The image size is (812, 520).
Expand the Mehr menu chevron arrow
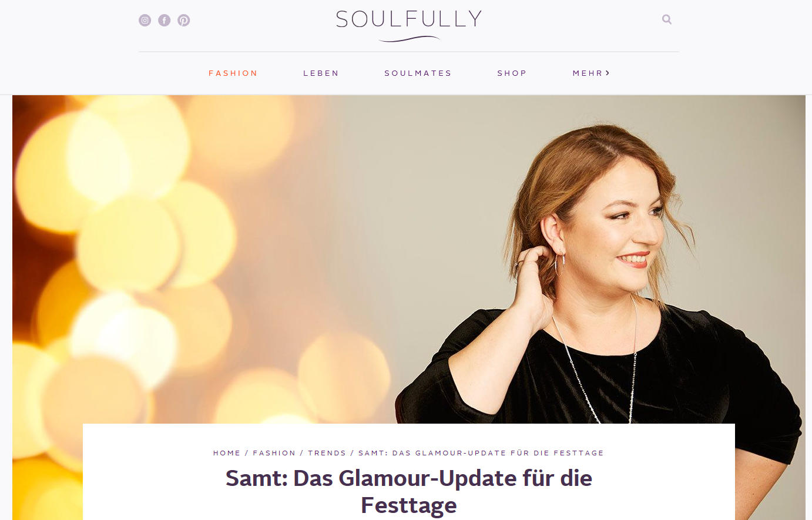click(608, 73)
